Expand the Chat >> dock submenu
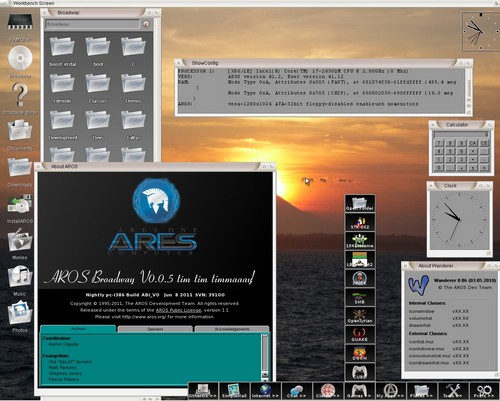Screen dimensions: 500x401 click(297, 391)
